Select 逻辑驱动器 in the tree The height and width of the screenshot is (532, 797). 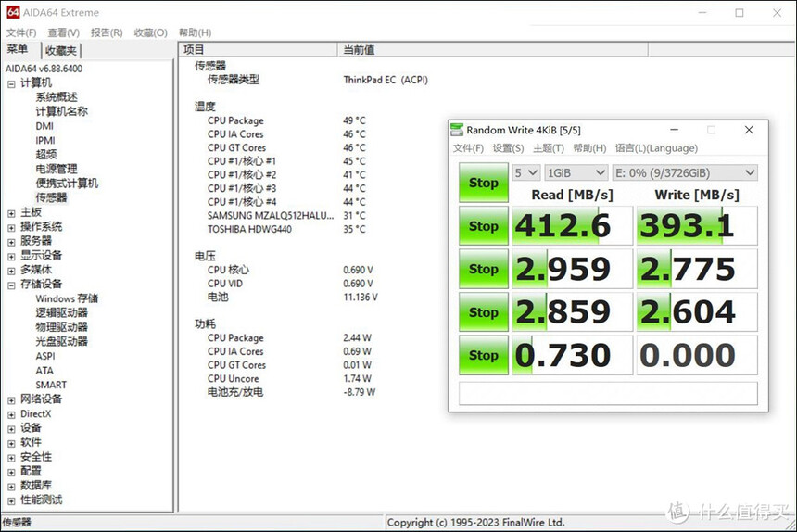click(x=61, y=312)
